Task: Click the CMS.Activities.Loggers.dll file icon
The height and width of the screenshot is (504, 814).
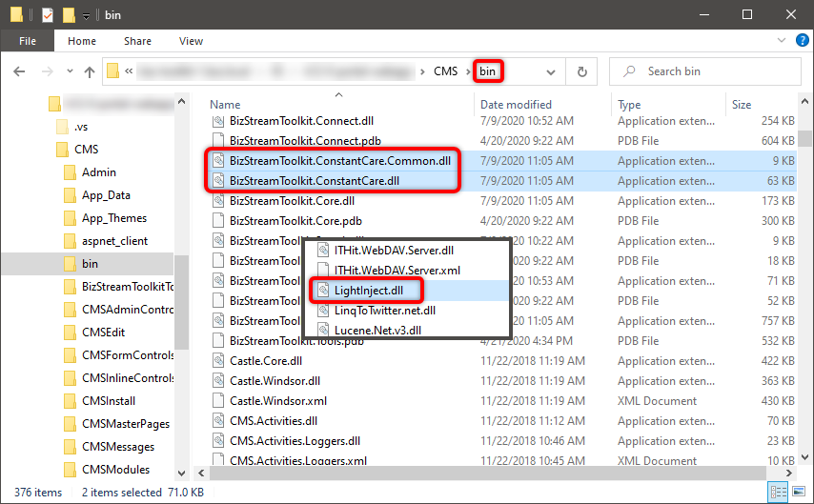Action: (x=218, y=441)
